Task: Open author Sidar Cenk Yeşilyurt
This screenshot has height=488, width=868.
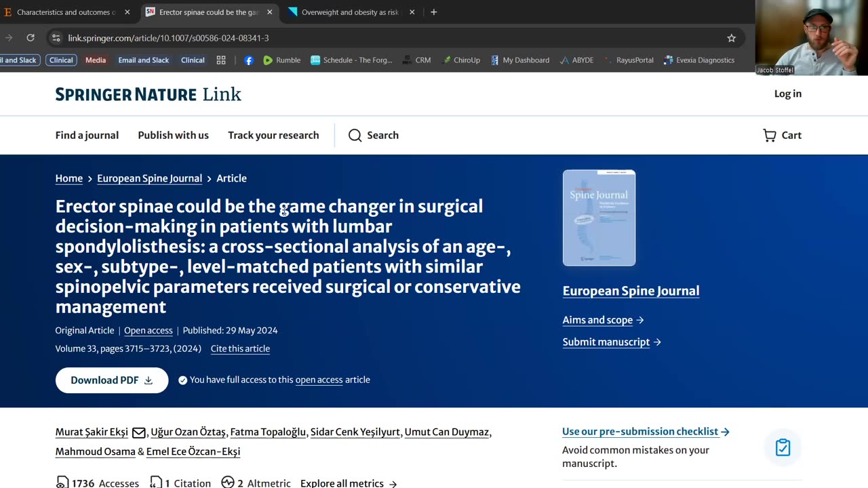Action: [x=355, y=432]
